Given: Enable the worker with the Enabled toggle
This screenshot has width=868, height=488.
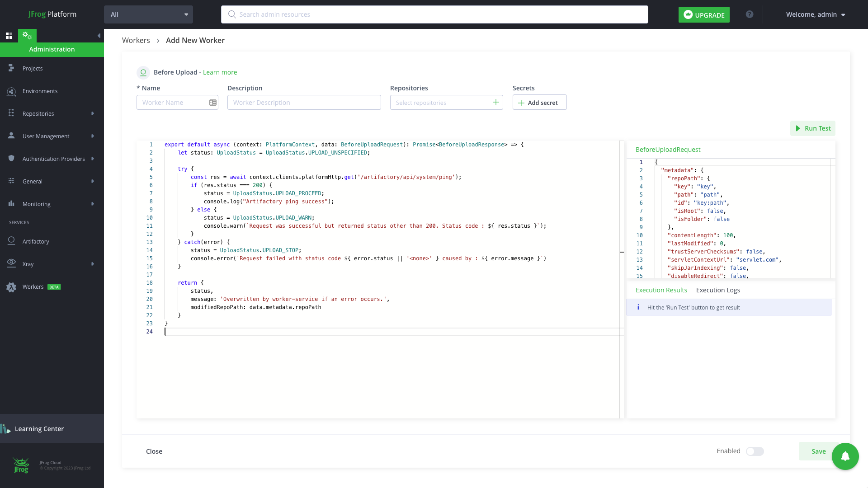Looking at the screenshot, I should pyautogui.click(x=755, y=451).
